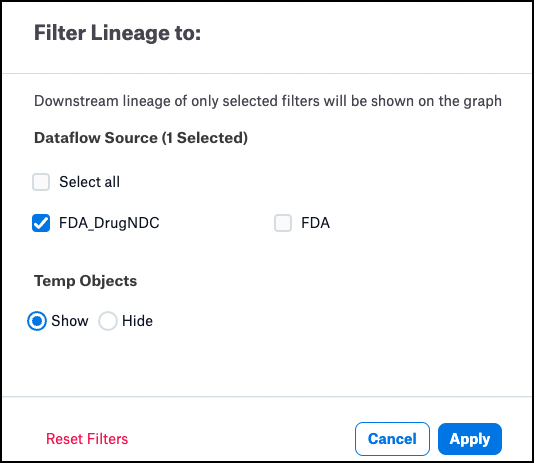The height and width of the screenshot is (463, 534).
Task: Click the "Dataflow Source (1 Selected)" heading
Action: coord(141,138)
